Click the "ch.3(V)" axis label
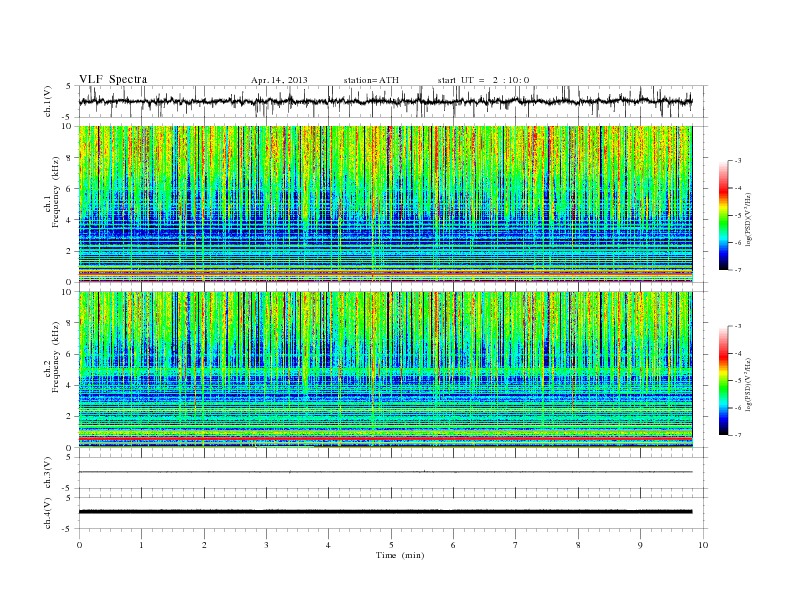 pos(48,473)
